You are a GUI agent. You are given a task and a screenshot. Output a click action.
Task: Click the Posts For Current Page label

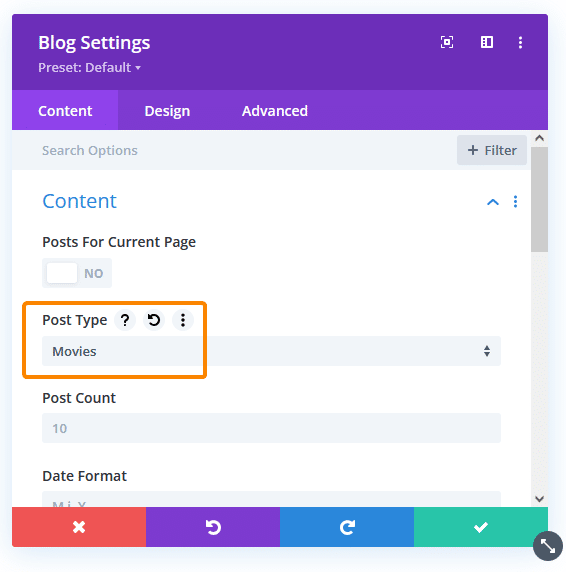[x=119, y=242]
